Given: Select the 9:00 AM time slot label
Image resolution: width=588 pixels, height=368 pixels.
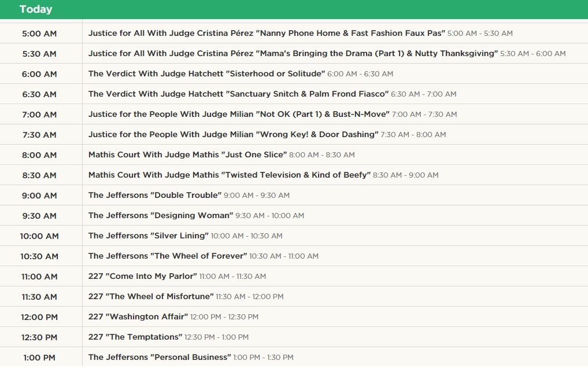Looking at the screenshot, I should [x=39, y=196].
